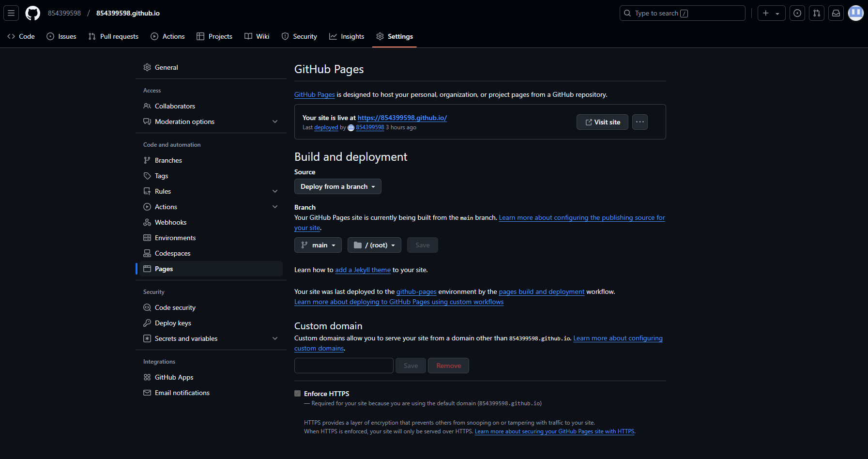
Task: Open the / (root) folder dropdown
Action: coord(374,245)
